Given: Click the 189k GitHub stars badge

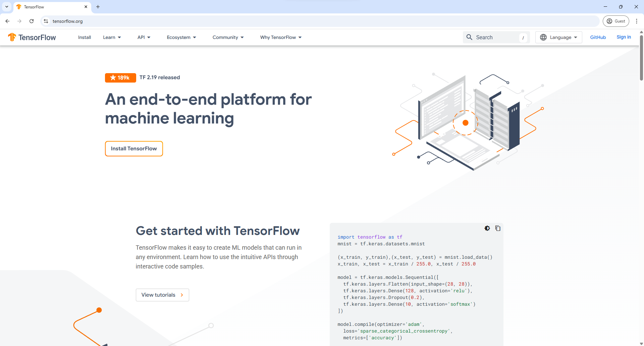Looking at the screenshot, I should pos(120,78).
